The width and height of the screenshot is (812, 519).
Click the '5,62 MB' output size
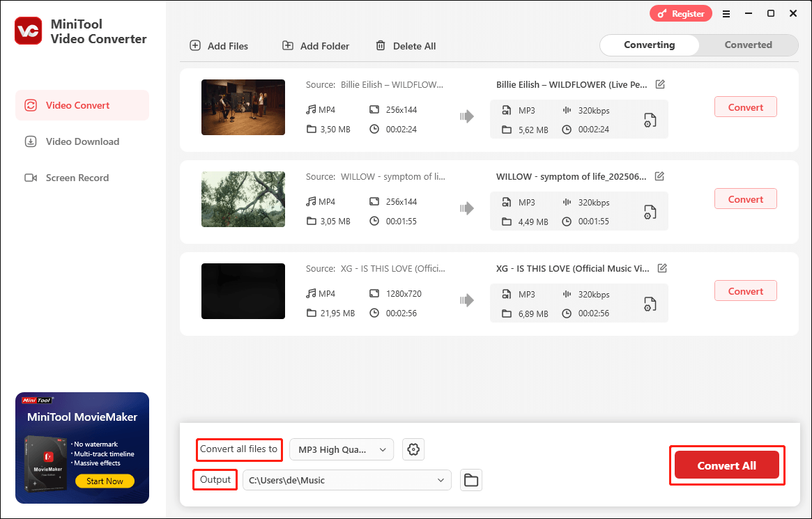click(533, 130)
